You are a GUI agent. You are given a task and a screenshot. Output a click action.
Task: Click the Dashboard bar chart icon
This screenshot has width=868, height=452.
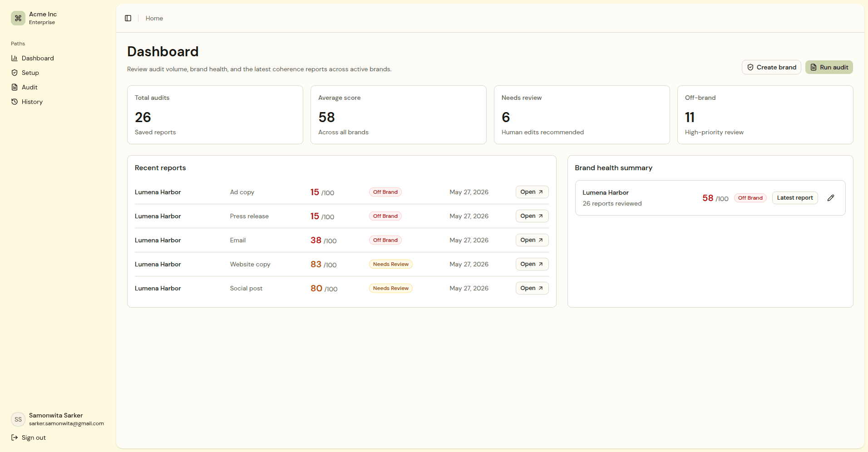tap(15, 58)
